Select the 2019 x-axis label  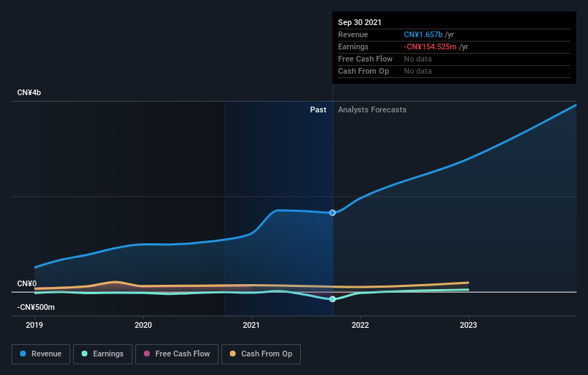click(x=34, y=325)
